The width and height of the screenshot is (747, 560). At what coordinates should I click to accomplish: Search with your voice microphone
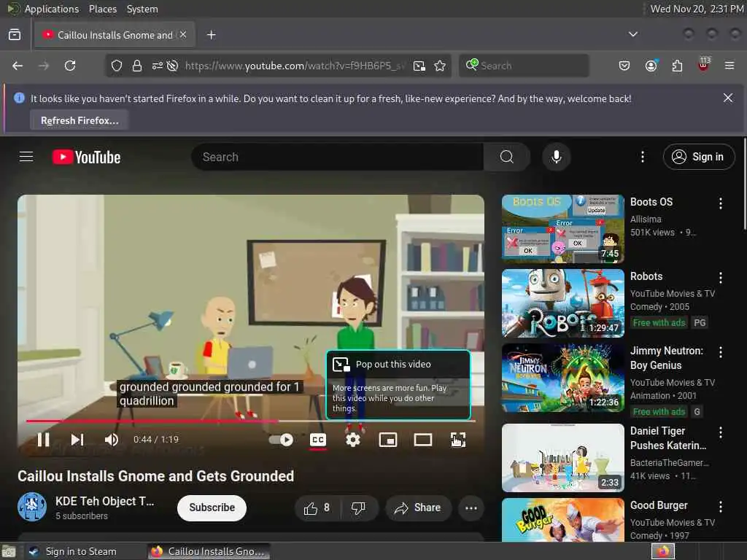click(556, 157)
